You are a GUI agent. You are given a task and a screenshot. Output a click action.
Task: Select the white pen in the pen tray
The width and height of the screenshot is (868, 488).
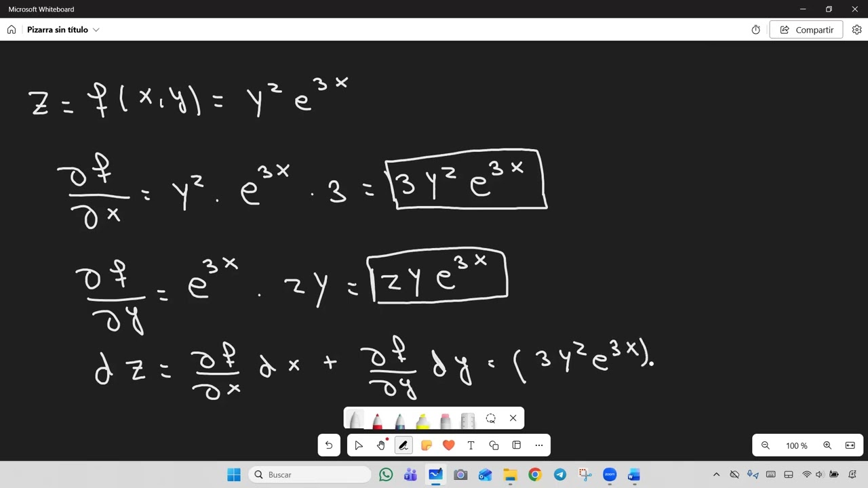point(355,419)
